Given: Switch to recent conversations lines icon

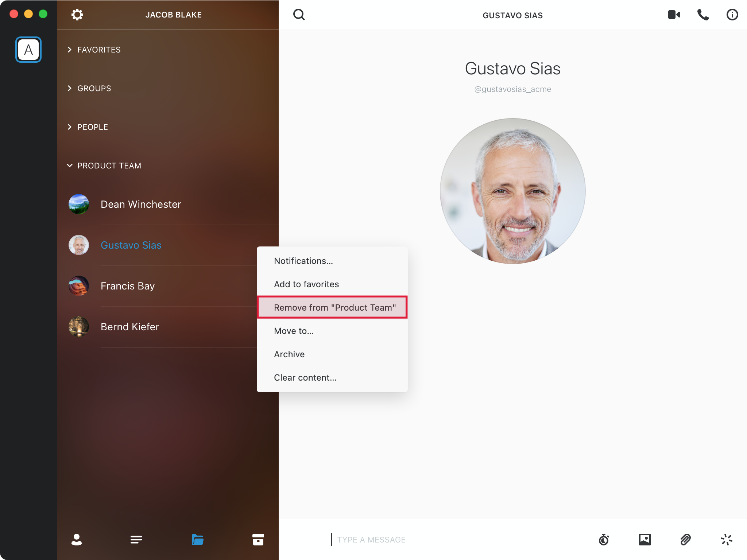Looking at the screenshot, I should [136, 540].
